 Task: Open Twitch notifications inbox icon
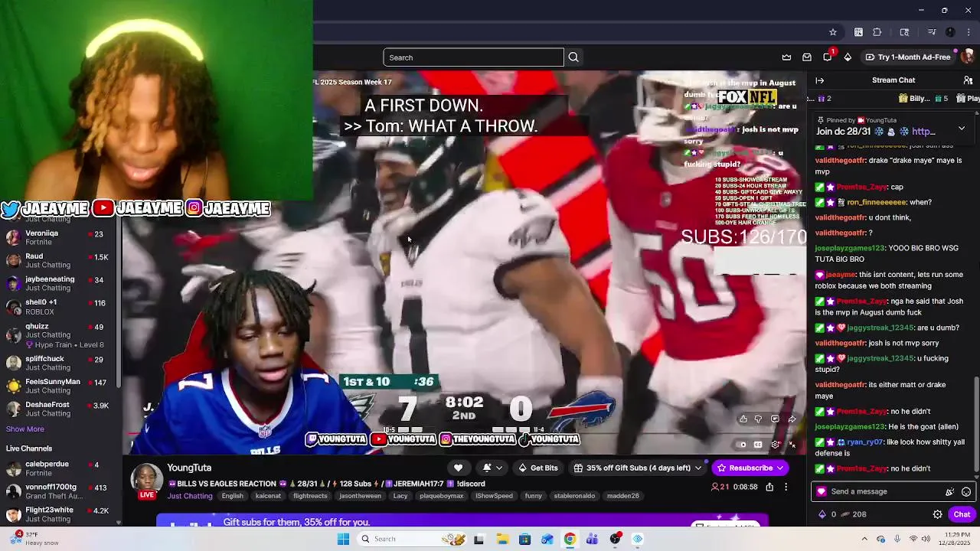[x=807, y=57]
